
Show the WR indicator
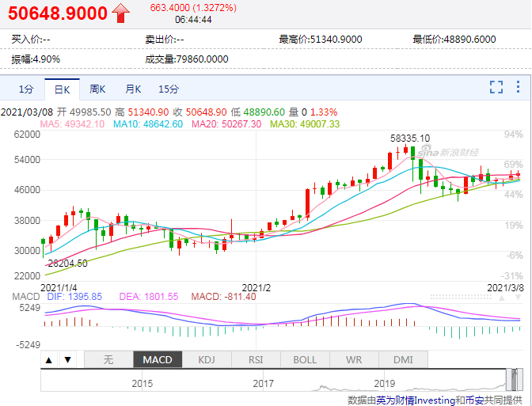click(354, 359)
